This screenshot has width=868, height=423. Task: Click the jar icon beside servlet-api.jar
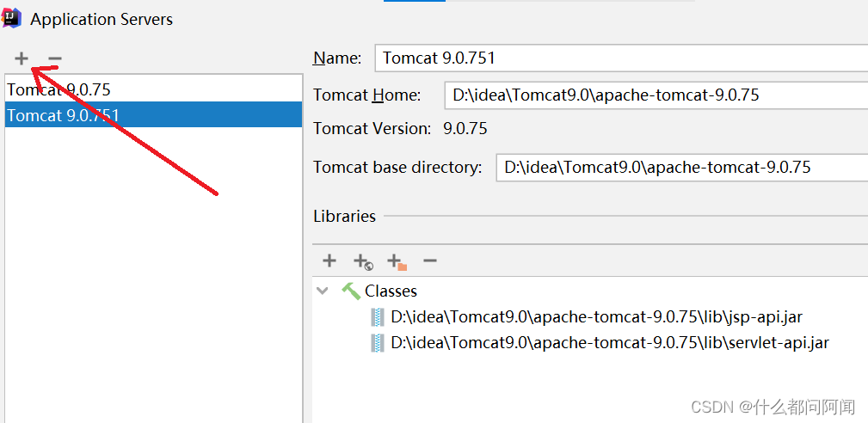click(377, 343)
